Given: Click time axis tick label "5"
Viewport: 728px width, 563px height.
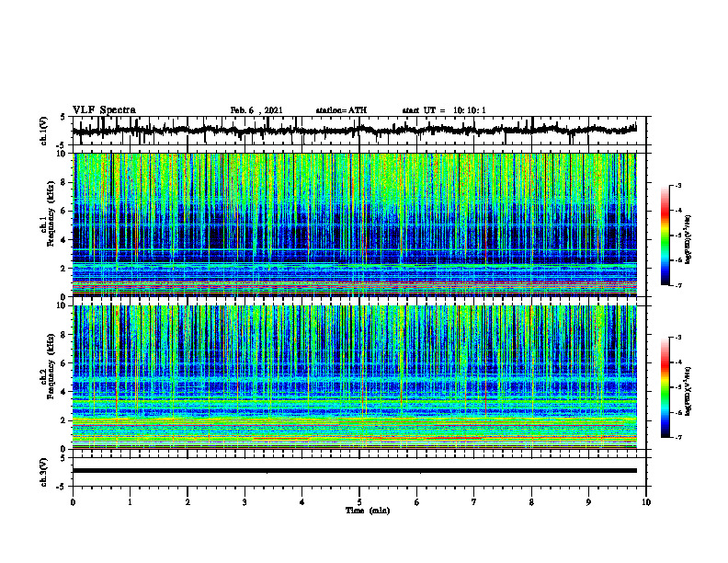Looking at the screenshot, I should point(359,502).
